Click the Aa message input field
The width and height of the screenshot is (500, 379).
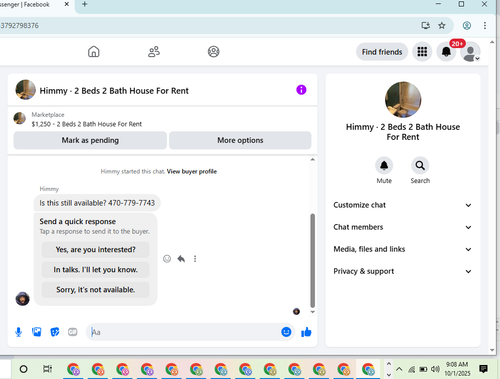point(183,332)
